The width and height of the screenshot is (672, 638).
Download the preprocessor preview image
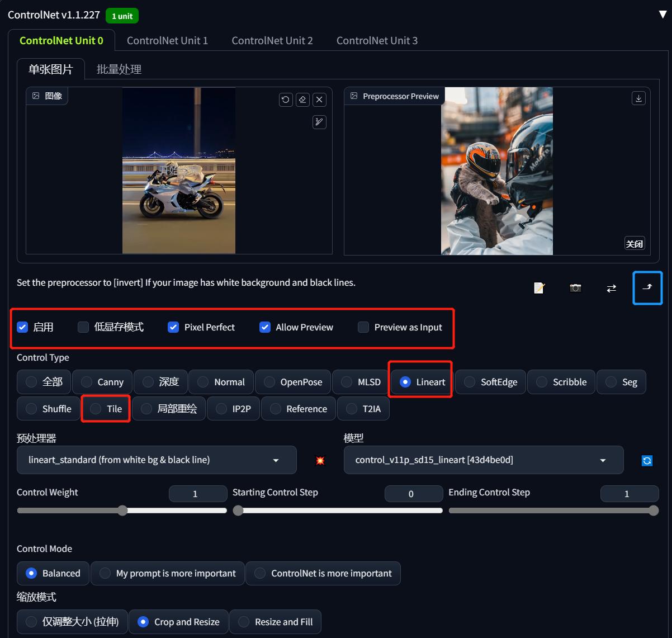(x=638, y=98)
